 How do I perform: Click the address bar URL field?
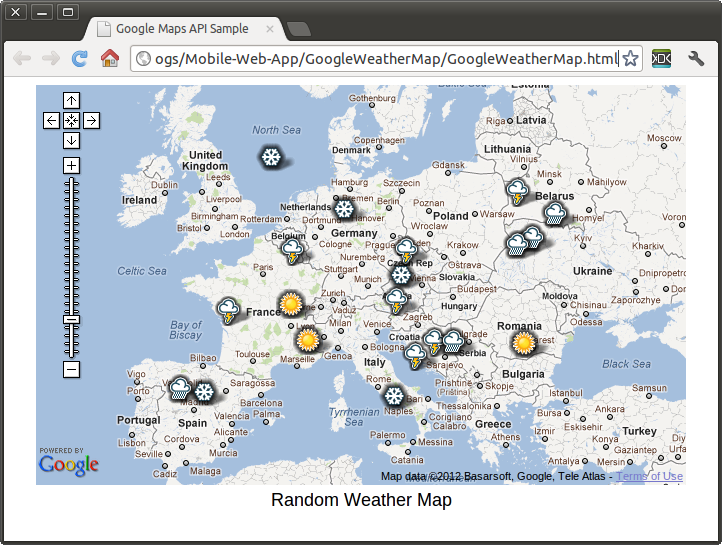click(386, 58)
